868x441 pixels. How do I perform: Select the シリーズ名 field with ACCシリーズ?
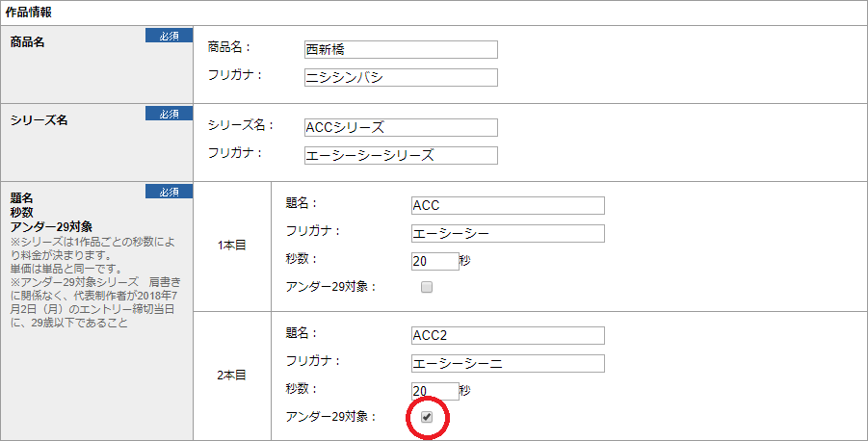401,127
